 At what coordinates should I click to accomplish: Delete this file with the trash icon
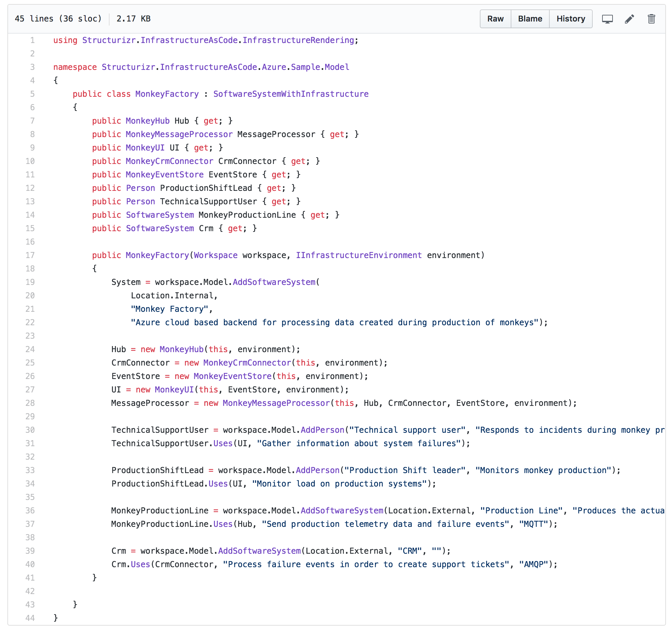(652, 19)
